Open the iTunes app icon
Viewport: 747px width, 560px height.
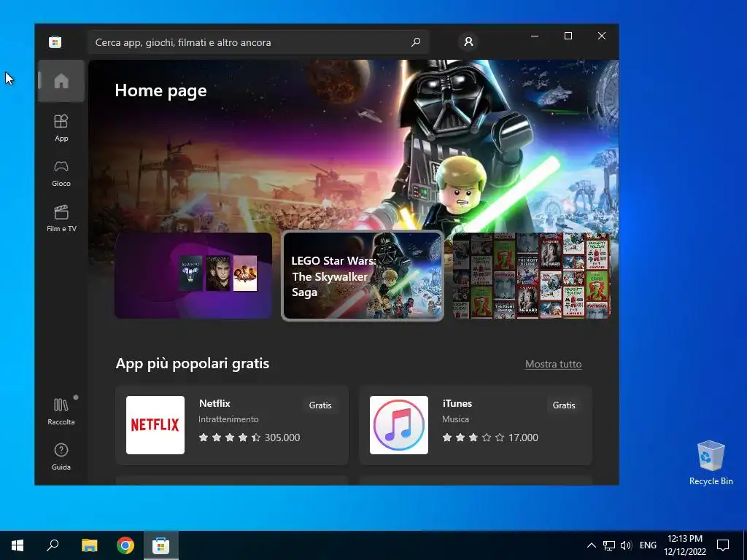pos(399,425)
